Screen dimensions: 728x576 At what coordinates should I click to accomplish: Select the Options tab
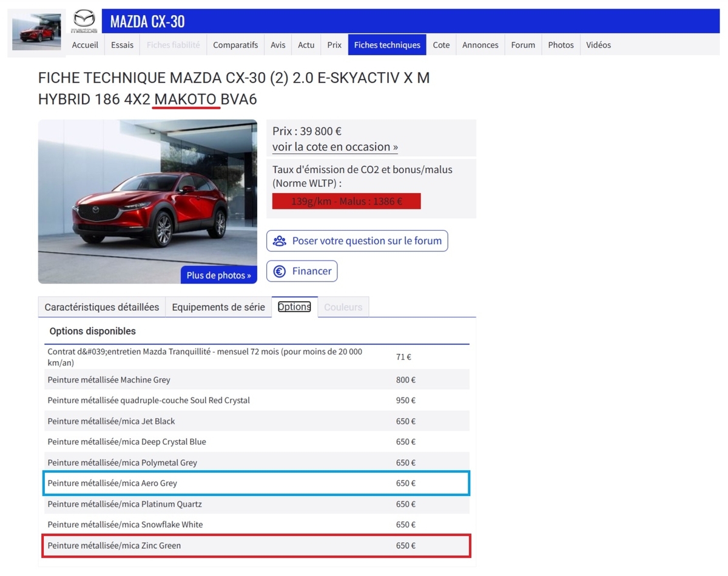click(294, 307)
